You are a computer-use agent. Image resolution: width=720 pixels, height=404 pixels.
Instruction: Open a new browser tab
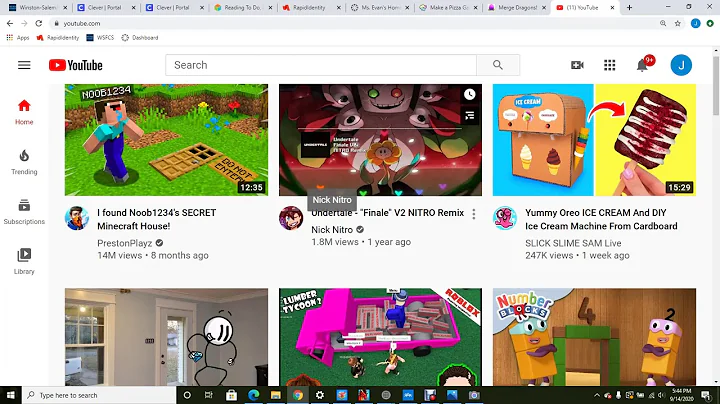click(630, 8)
